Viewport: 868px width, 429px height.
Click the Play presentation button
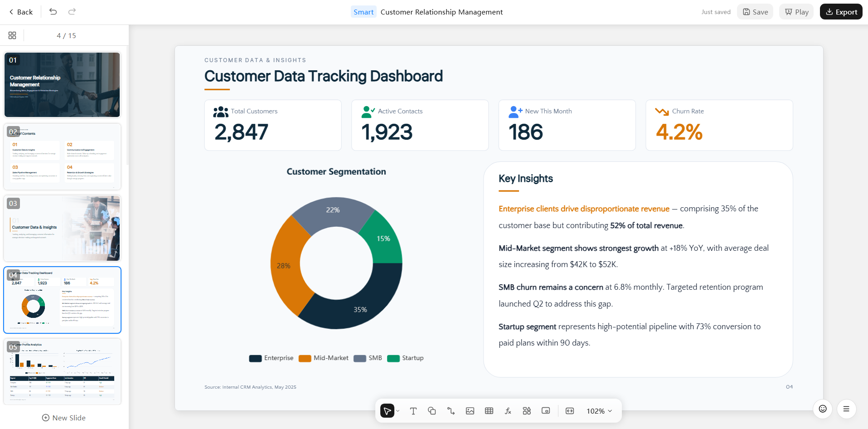click(x=796, y=12)
